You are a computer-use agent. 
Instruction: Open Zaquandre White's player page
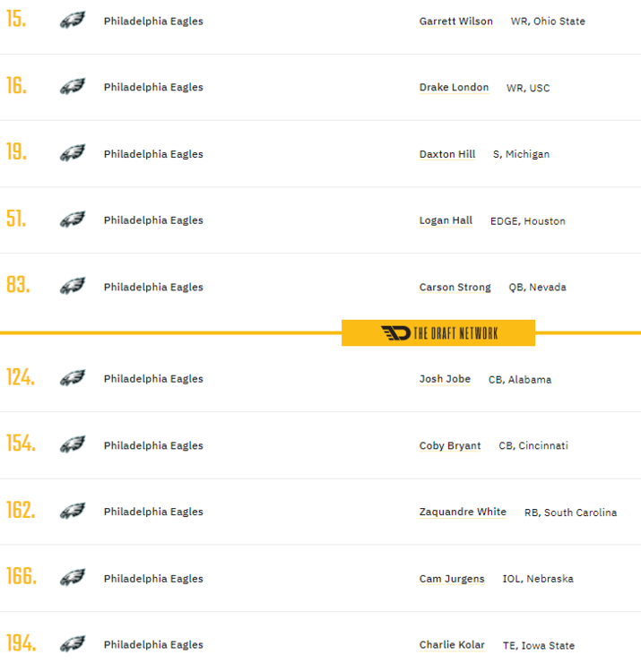(x=463, y=513)
